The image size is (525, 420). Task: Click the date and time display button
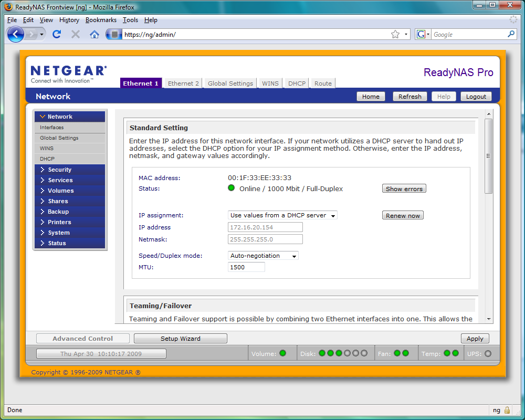[x=101, y=353]
